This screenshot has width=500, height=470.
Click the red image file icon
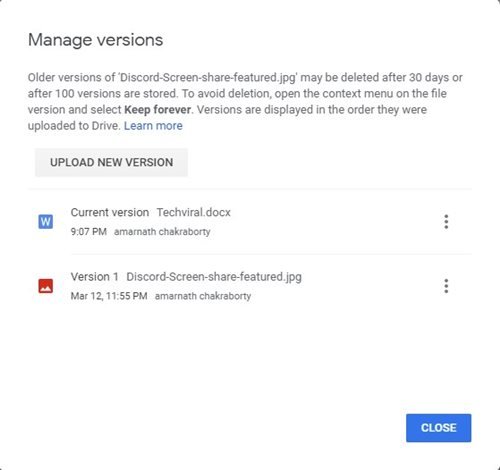pos(46,286)
